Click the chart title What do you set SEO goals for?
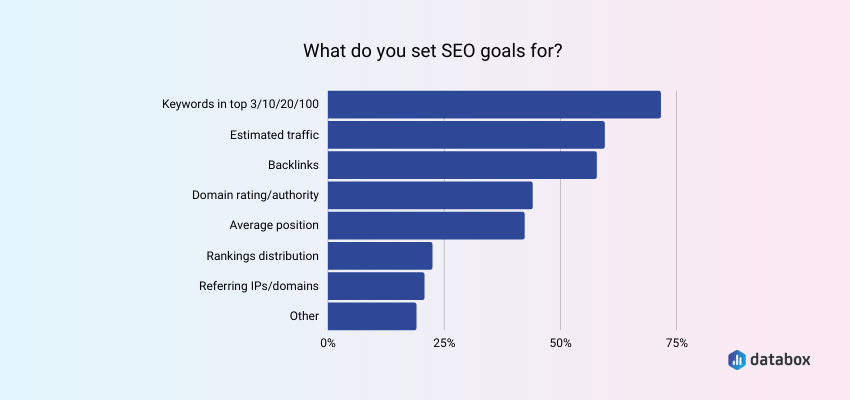 pos(433,51)
